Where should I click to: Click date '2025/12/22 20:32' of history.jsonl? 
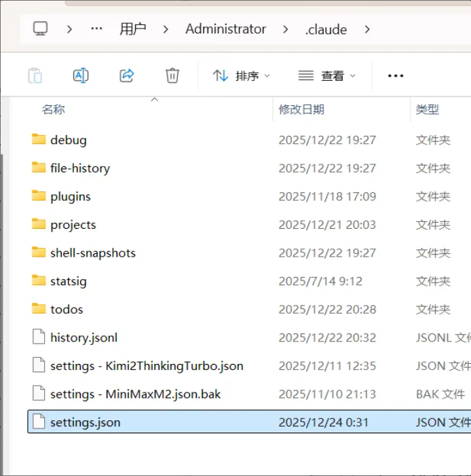(x=327, y=337)
